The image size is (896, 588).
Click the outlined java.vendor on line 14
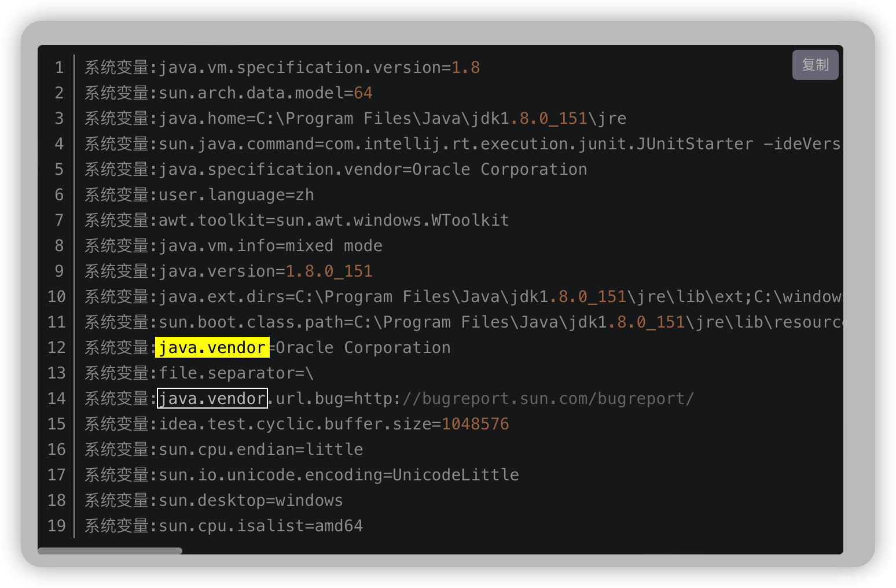coord(212,398)
